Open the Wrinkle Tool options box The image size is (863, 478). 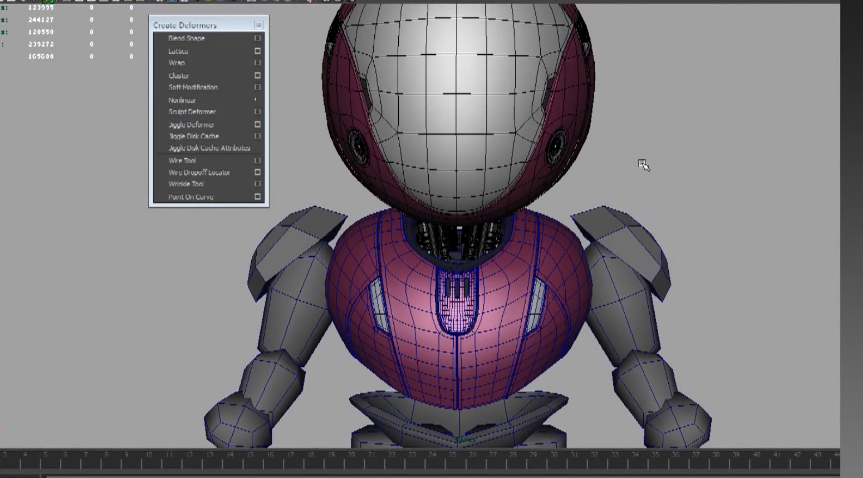(258, 185)
